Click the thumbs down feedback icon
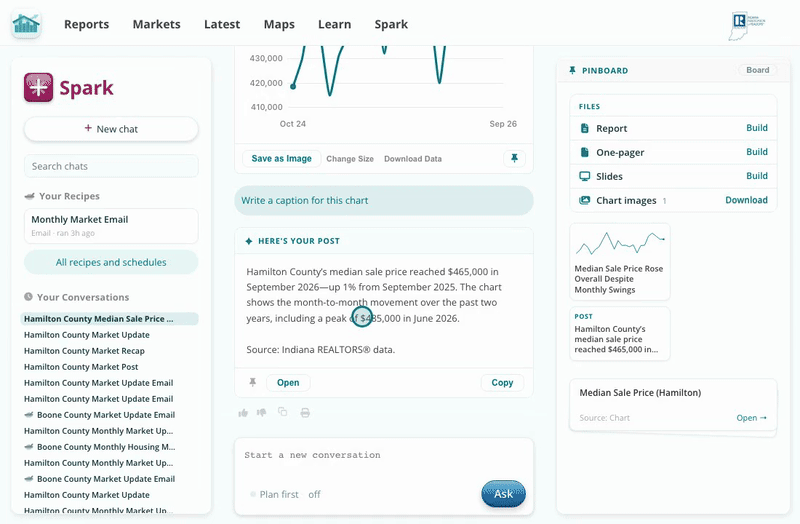The image size is (800, 524). pos(262,413)
